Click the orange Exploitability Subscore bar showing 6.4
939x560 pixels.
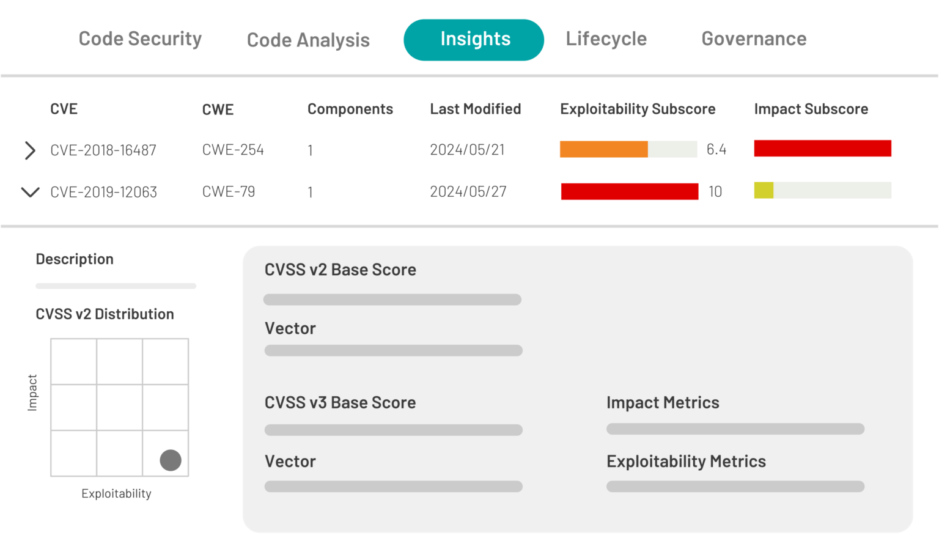coord(603,149)
